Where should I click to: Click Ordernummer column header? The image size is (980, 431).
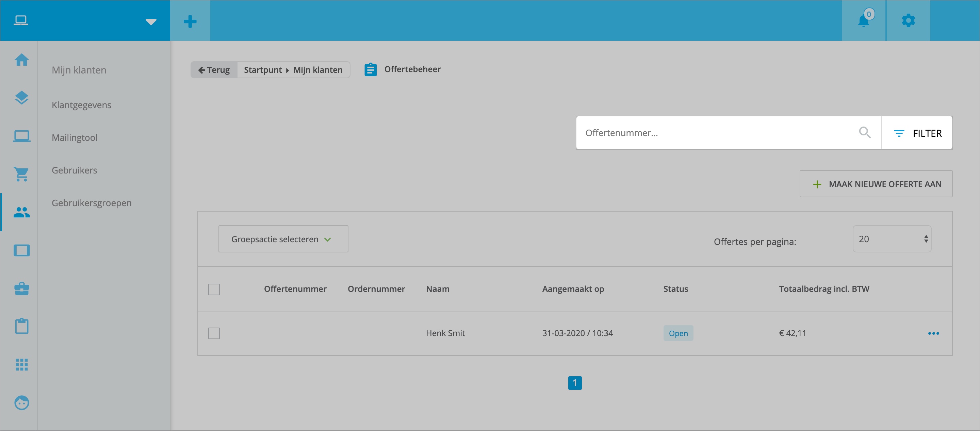click(x=376, y=289)
